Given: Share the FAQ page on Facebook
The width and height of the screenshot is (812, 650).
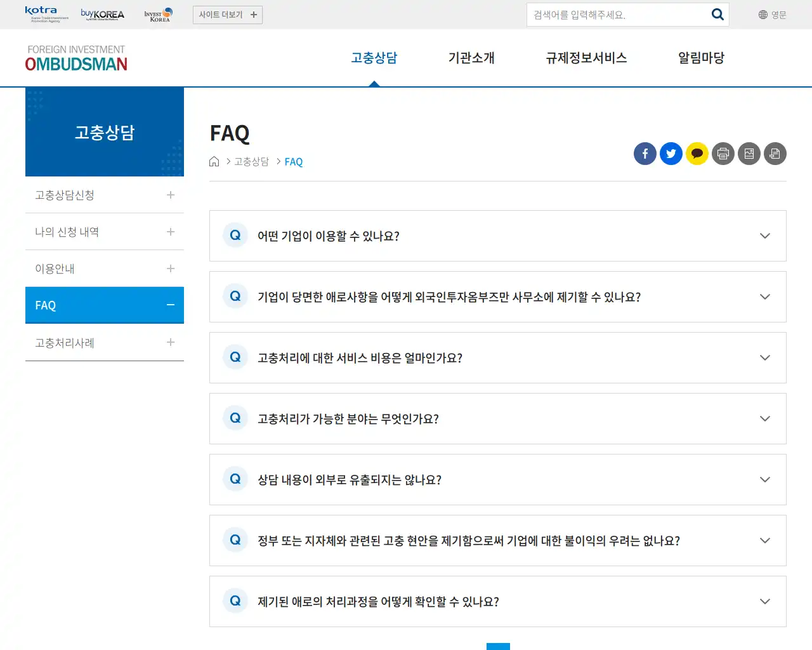Looking at the screenshot, I should (645, 154).
